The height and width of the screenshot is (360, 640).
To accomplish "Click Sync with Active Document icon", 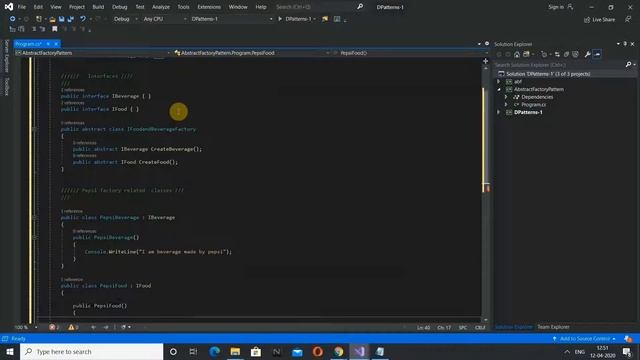I will pyautogui.click(x=557, y=54).
